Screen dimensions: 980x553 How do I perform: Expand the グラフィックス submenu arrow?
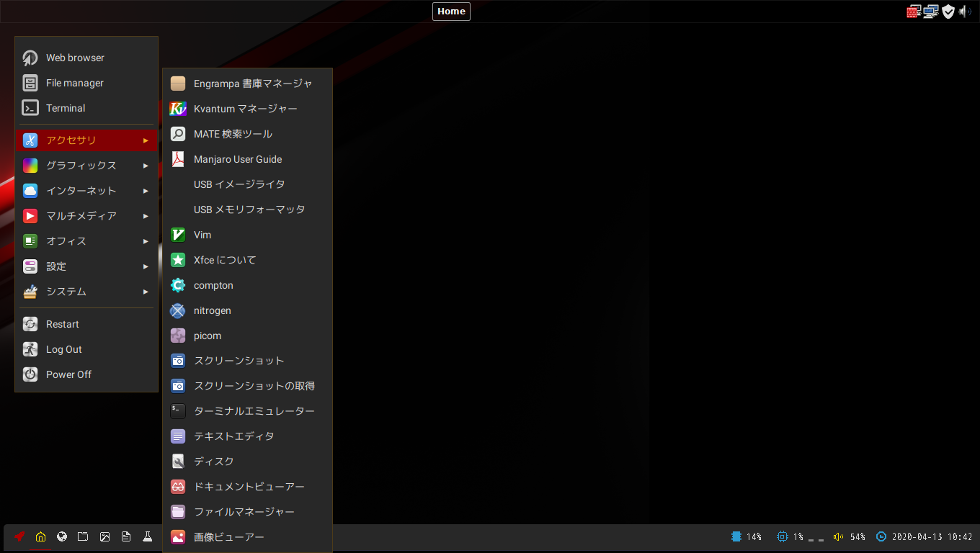tap(146, 166)
